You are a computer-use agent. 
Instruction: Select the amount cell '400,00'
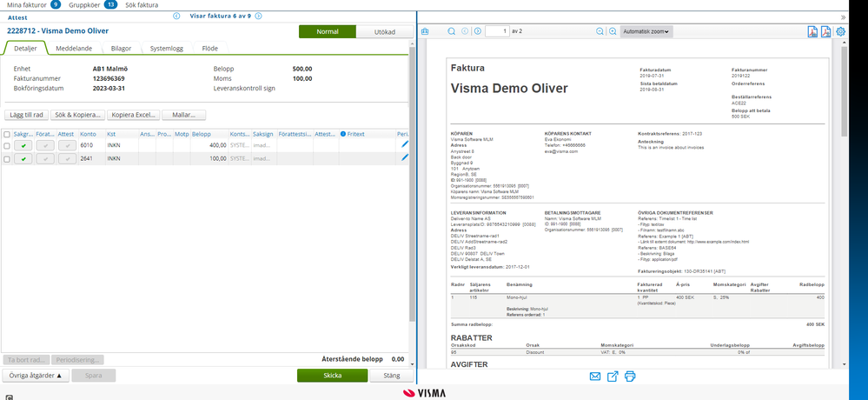209,145
